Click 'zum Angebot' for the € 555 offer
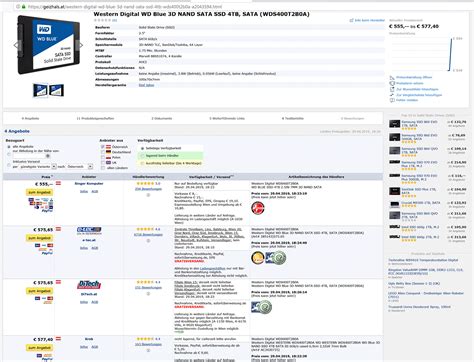474x362 pixels. [x=39, y=192]
